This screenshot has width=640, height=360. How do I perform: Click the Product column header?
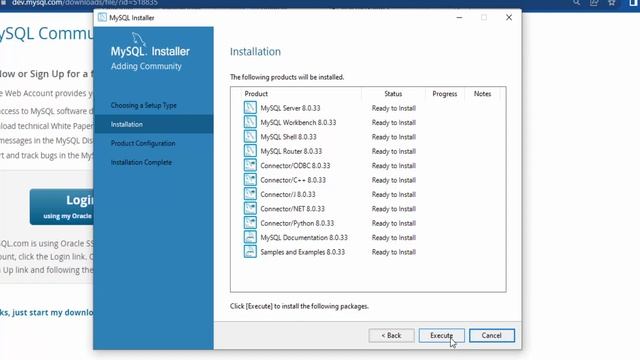coord(256,94)
